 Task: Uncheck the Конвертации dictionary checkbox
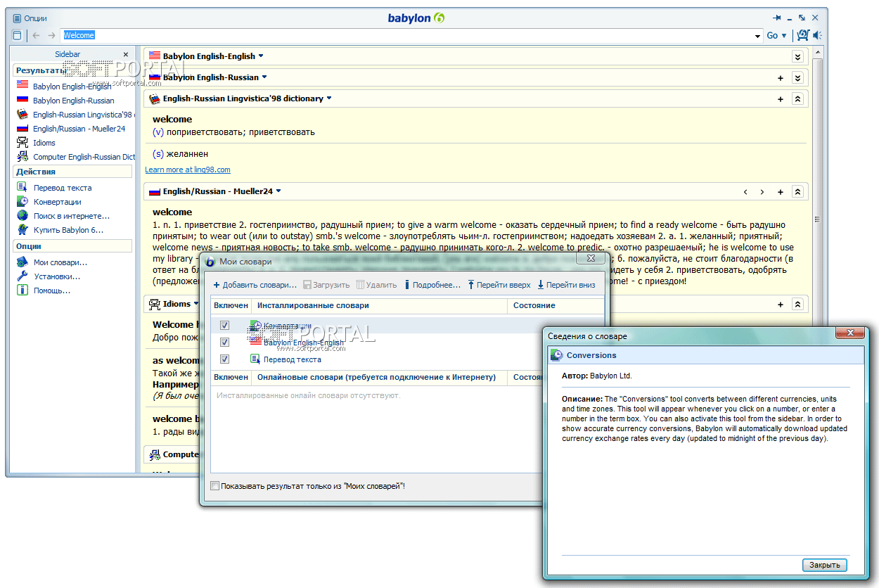(224, 326)
